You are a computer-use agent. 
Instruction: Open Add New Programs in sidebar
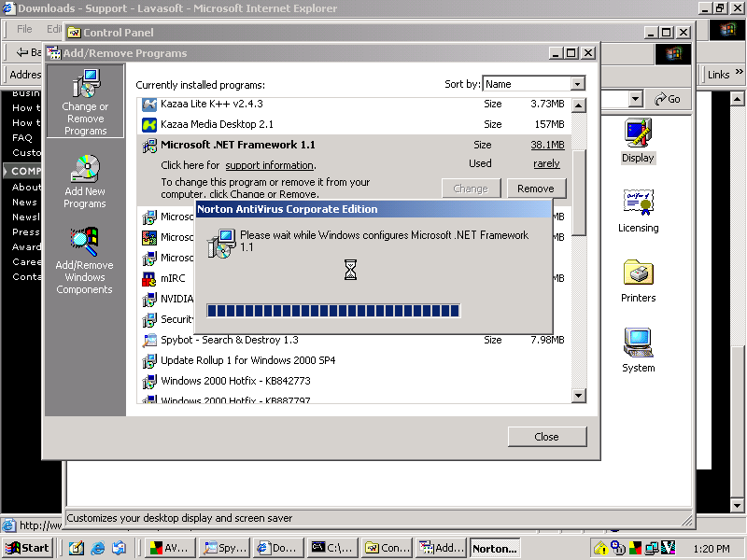tap(85, 181)
